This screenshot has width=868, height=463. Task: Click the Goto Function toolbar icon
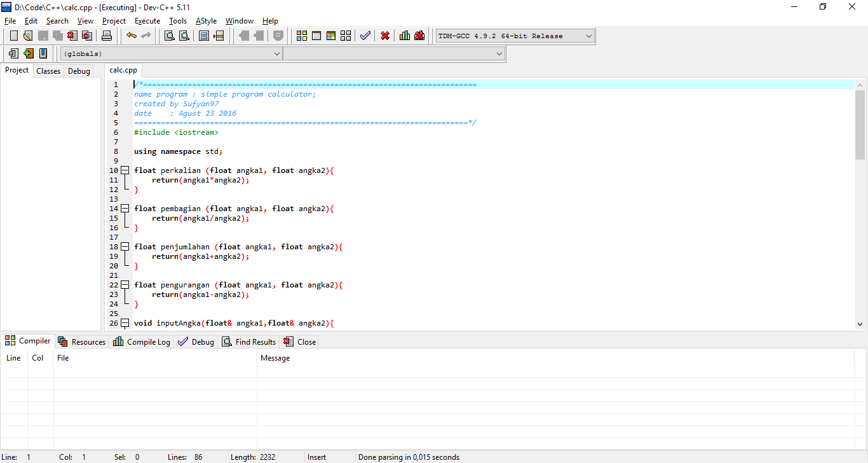204,36
